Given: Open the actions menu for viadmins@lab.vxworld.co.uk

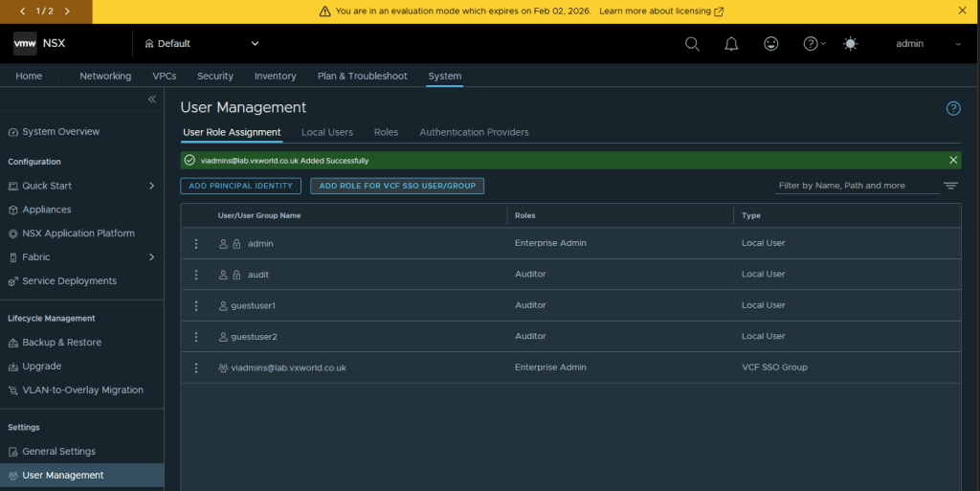Looking at the screenshot, I should 196,368.
